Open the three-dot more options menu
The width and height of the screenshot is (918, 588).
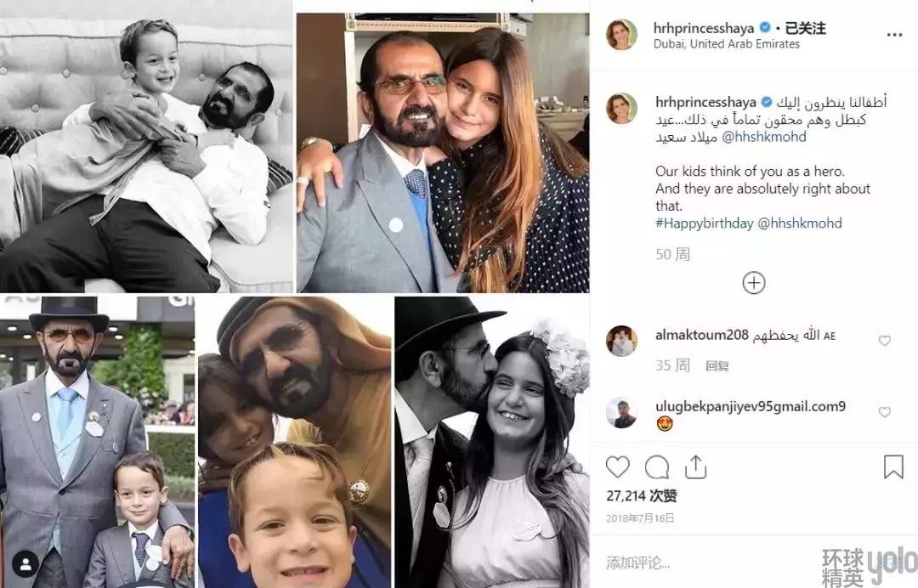tap(894, 35)
